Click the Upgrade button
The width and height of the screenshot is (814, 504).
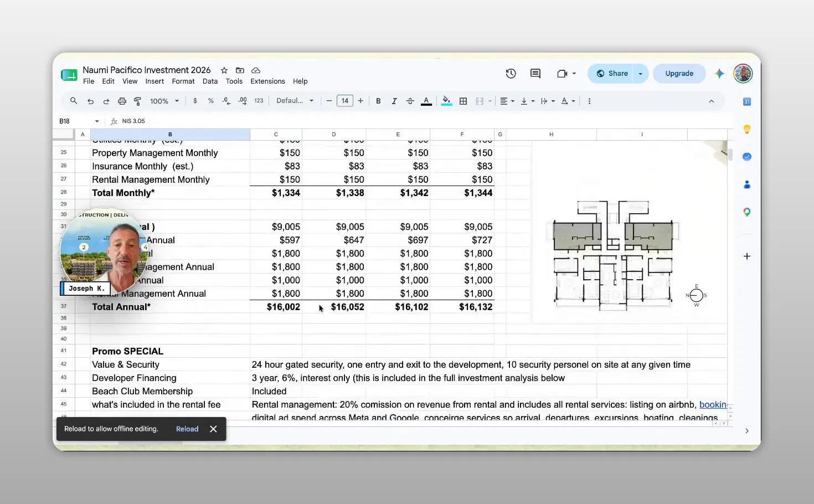click(679, 74)
